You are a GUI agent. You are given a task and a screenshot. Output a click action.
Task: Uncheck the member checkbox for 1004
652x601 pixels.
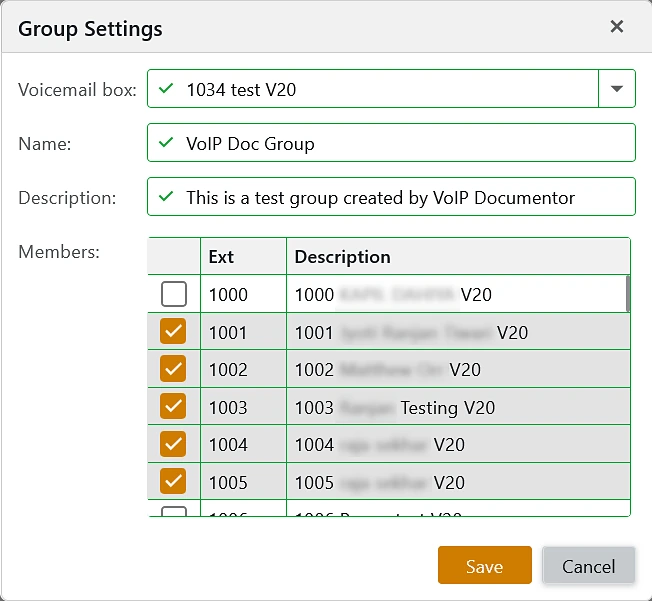(173, 444)
